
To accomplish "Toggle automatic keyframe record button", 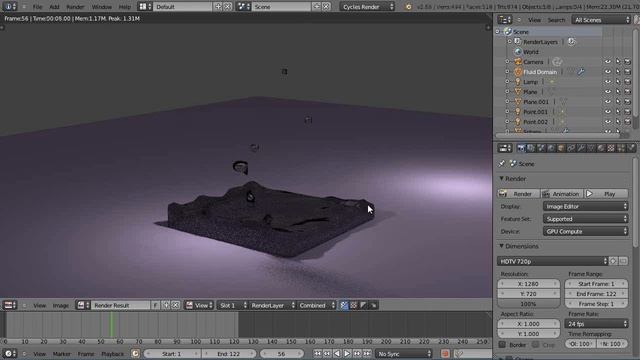I will tap(445, 353).
